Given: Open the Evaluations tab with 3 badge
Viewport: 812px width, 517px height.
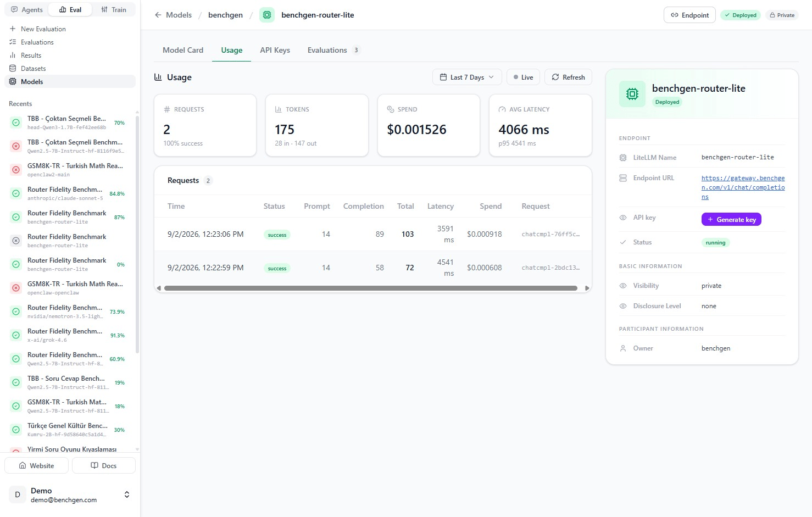Looking at the screenshot, I should (x=333, y=50).
